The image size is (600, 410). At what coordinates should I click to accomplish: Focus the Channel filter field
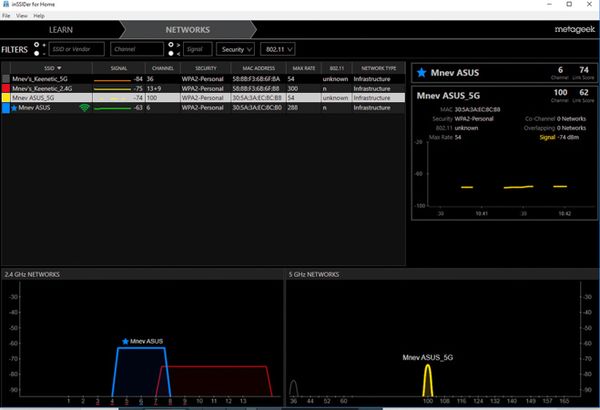click(137, 49)
